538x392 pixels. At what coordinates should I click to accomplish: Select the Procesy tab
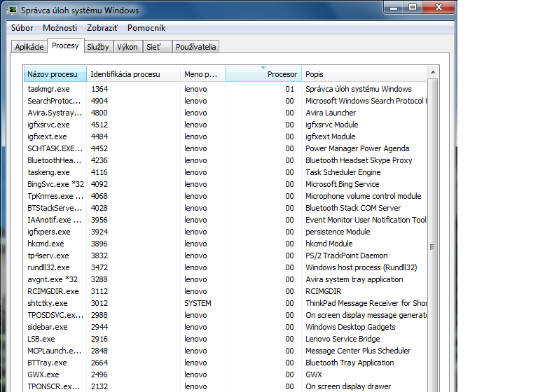[x=65, y=45]
